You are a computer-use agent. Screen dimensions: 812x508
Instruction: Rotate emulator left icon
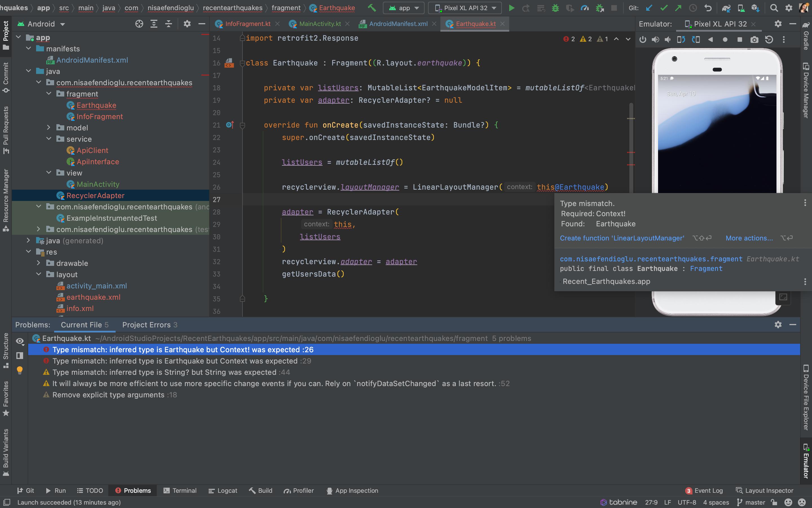[x=681, y=40]
